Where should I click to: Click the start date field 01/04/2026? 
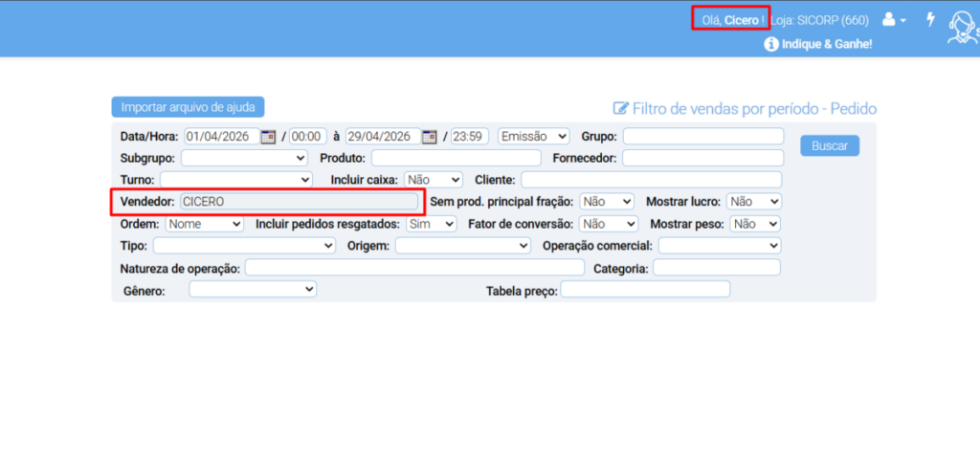(222, 136)
